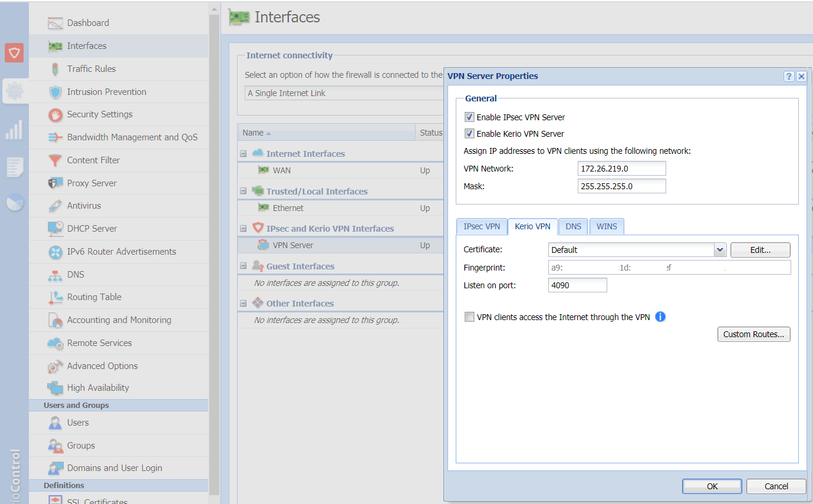The height and width of the screenshot is (504, 813).
Task: Open Routing Table icon
Action: pos(55,297)
